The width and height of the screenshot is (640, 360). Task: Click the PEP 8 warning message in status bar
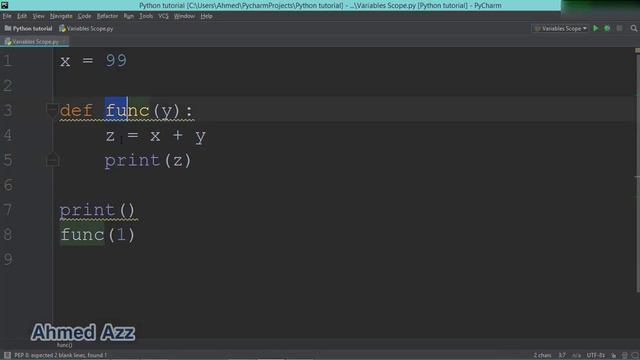click(60, 356)
